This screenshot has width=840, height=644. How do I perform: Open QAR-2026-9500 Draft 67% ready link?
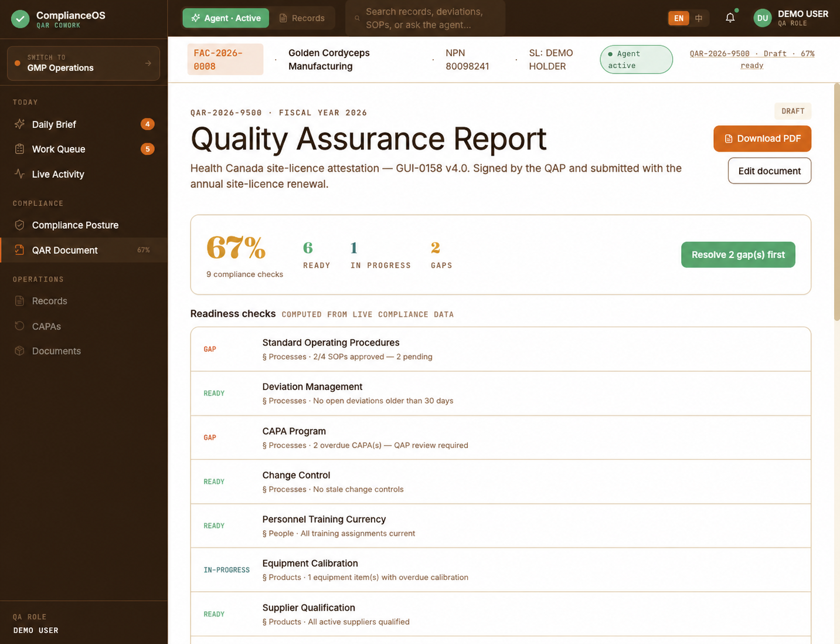751,59
